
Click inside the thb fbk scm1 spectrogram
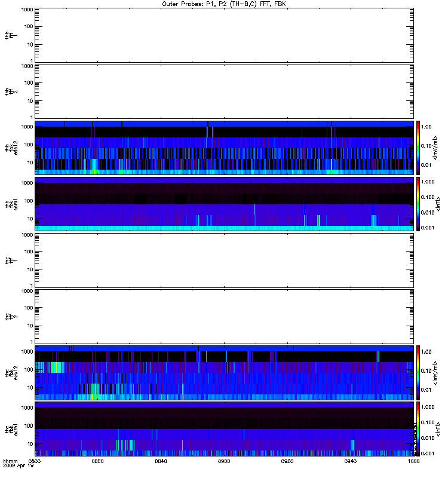[224, 204]
